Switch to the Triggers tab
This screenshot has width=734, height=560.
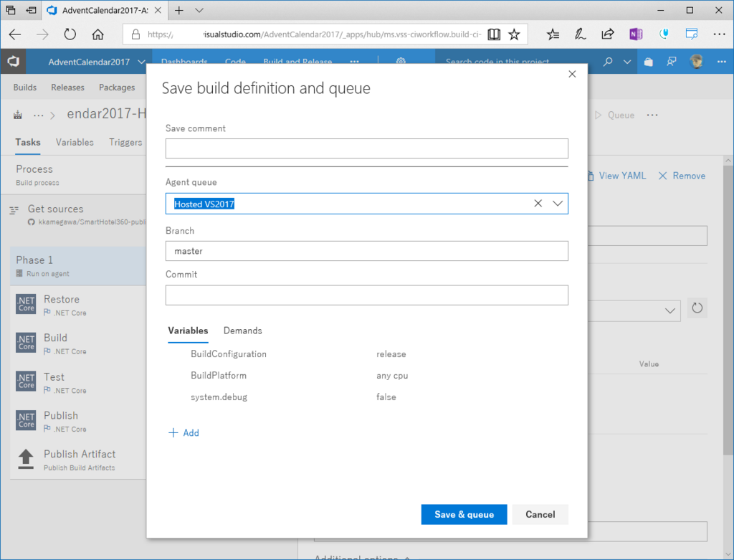click(125, 143)
